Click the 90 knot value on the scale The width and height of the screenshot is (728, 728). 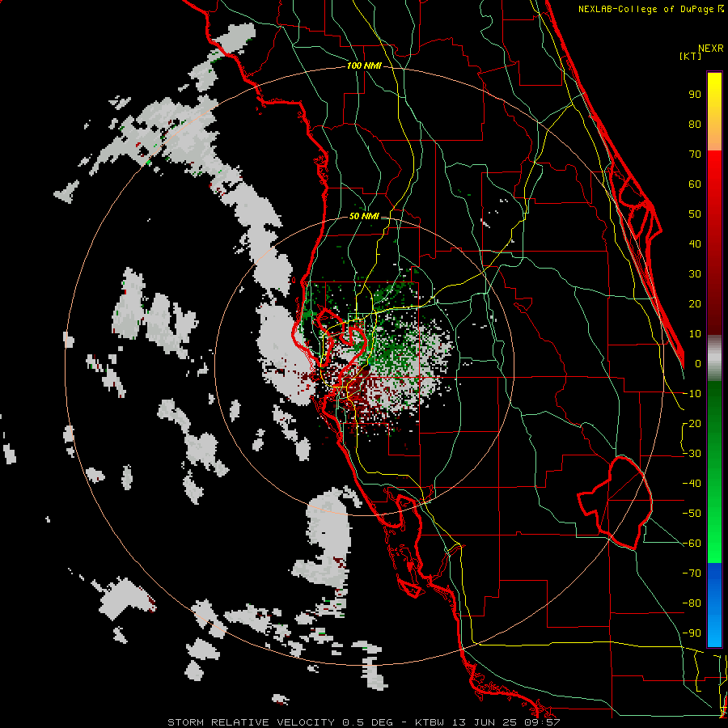pos(695,95)
